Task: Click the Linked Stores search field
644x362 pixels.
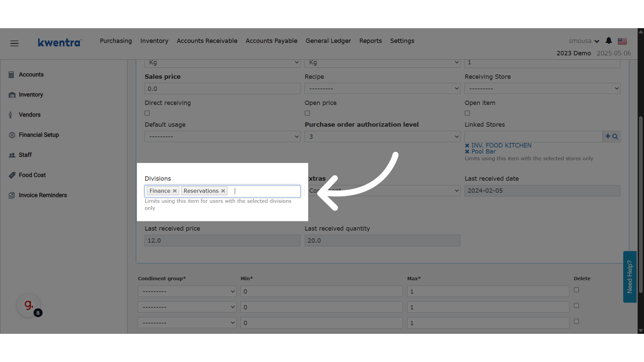Action: [x=533, y=136]
